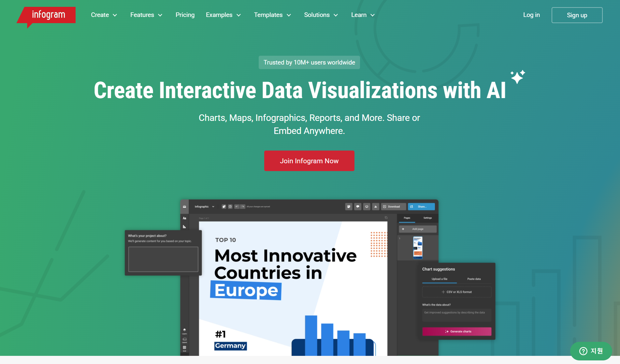The width and height of the screenshot is (620, 364).
Task: Select the chart tool in the sidebar
Action: click(x=184, y=227)
